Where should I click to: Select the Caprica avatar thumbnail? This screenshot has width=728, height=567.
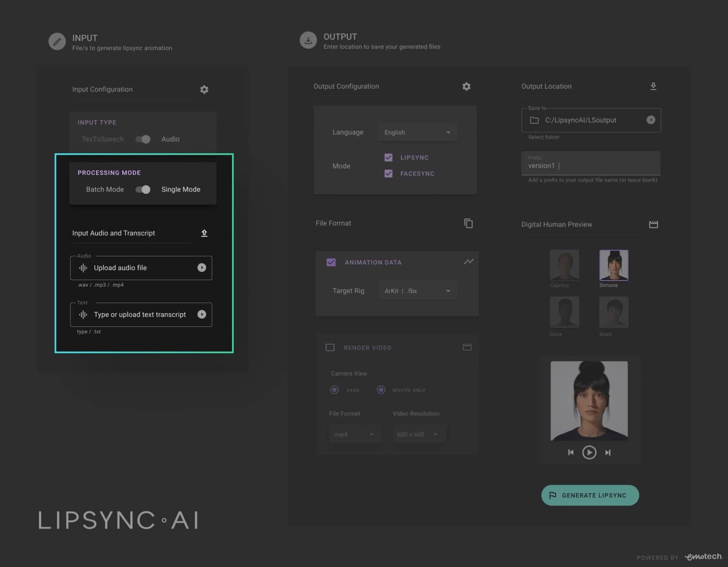click(564, 265)
